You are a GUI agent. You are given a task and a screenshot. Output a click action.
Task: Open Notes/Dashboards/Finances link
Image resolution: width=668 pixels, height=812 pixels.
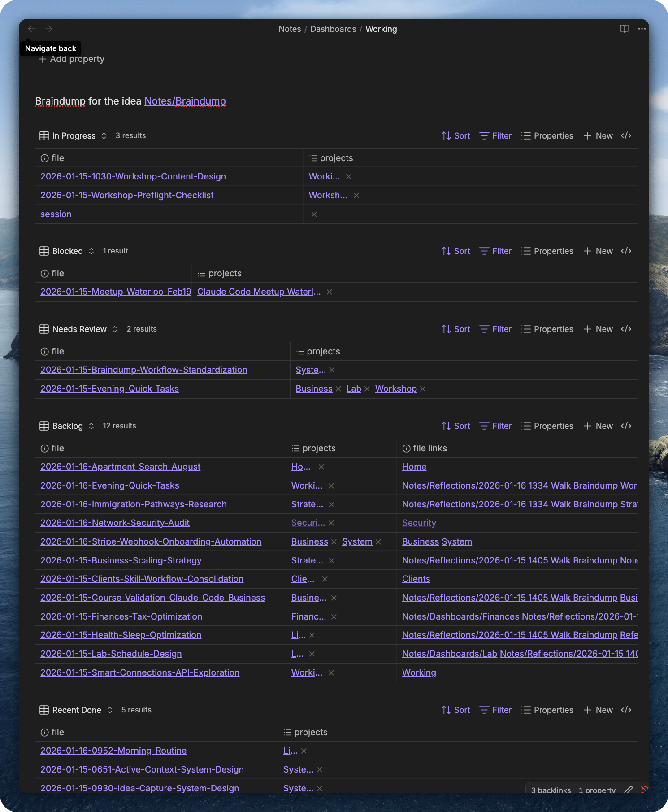[460, 617]
